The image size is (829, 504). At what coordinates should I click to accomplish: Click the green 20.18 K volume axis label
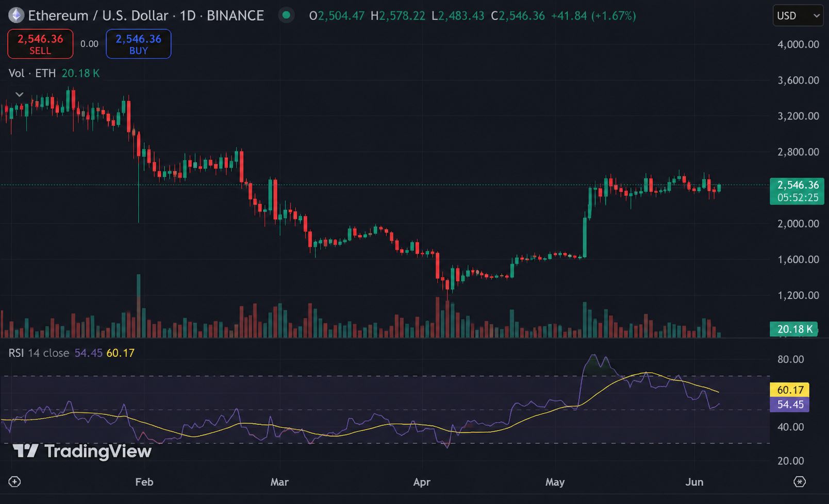[794, 329]
